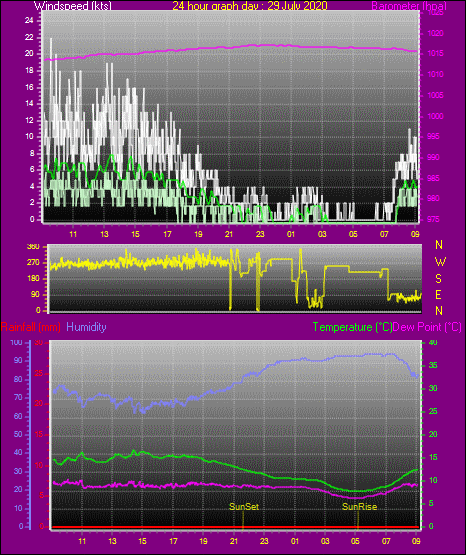Click the 'E' compass direction label
This screenshot has height=555, width=466.
coord(438,294)
